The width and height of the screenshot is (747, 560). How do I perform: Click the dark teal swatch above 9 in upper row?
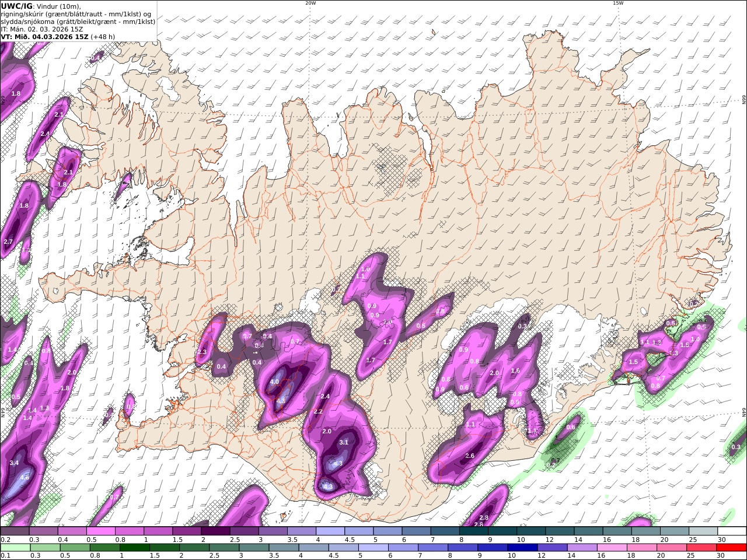coord(501,531)
